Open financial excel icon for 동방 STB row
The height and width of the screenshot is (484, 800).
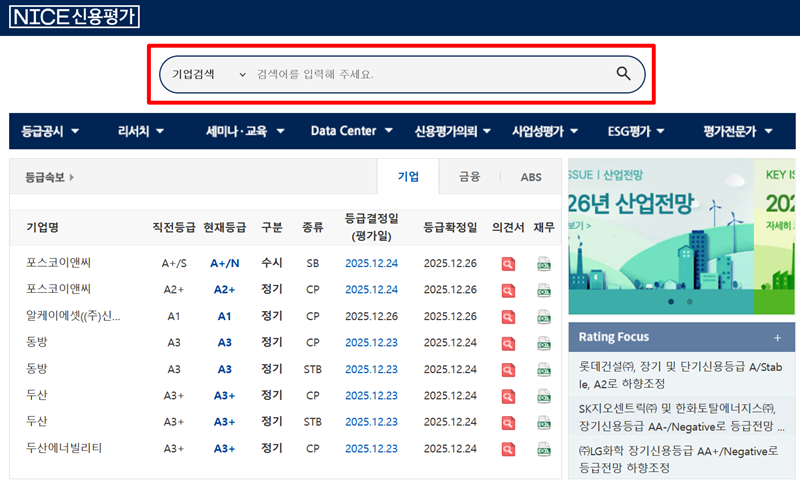point(544,369)
